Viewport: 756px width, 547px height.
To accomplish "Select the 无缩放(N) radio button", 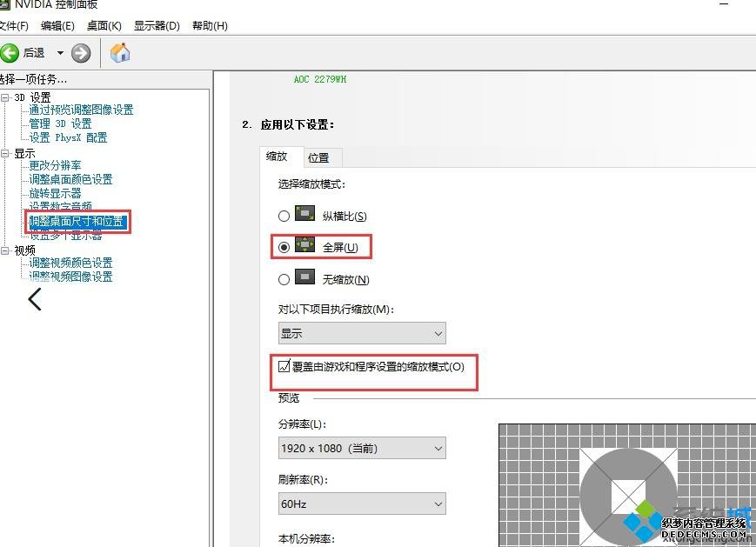I will tap(284, 279).
